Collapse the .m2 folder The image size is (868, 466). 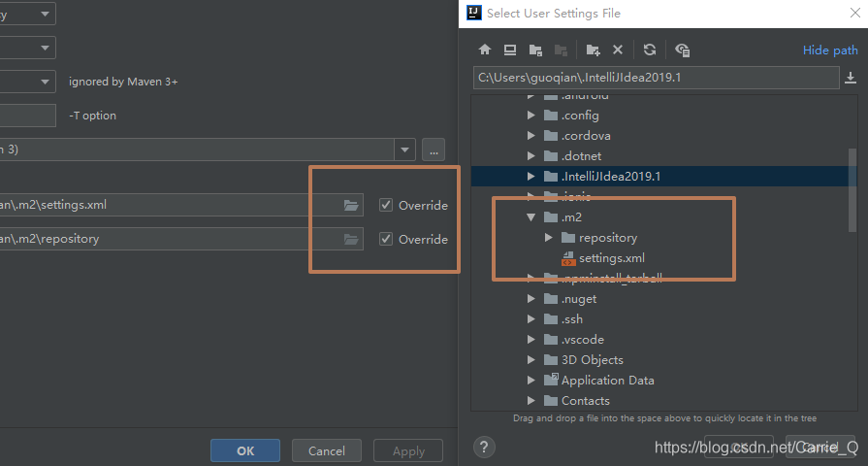click(x=530, y=217)
